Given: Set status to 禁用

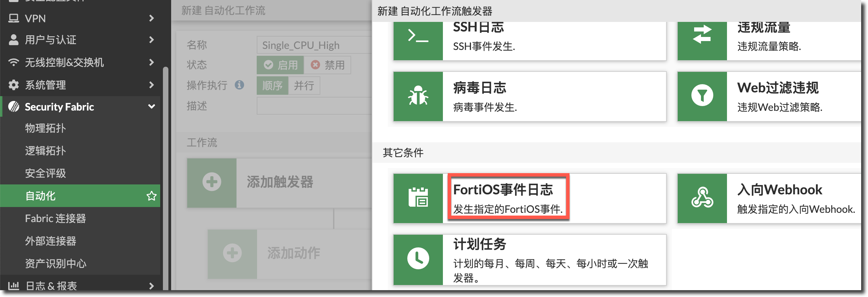Looking at the screenshot, I should click(328, 65).
